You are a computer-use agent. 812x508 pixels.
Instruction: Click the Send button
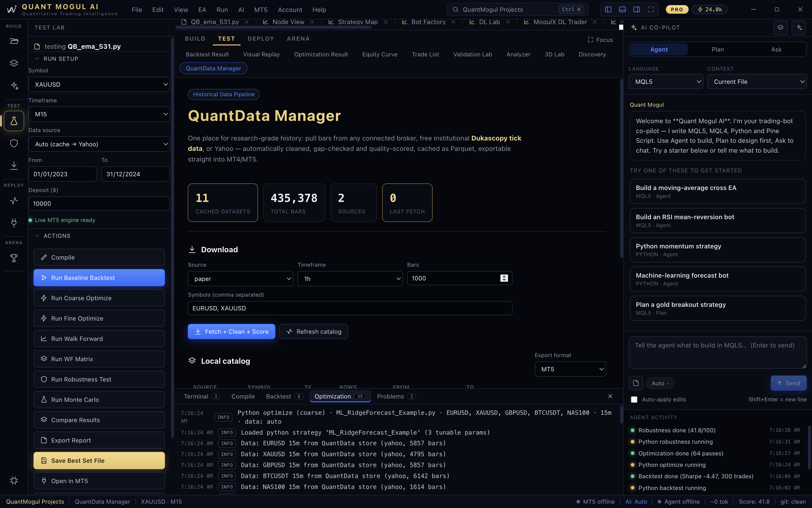(x=788, y=383)
